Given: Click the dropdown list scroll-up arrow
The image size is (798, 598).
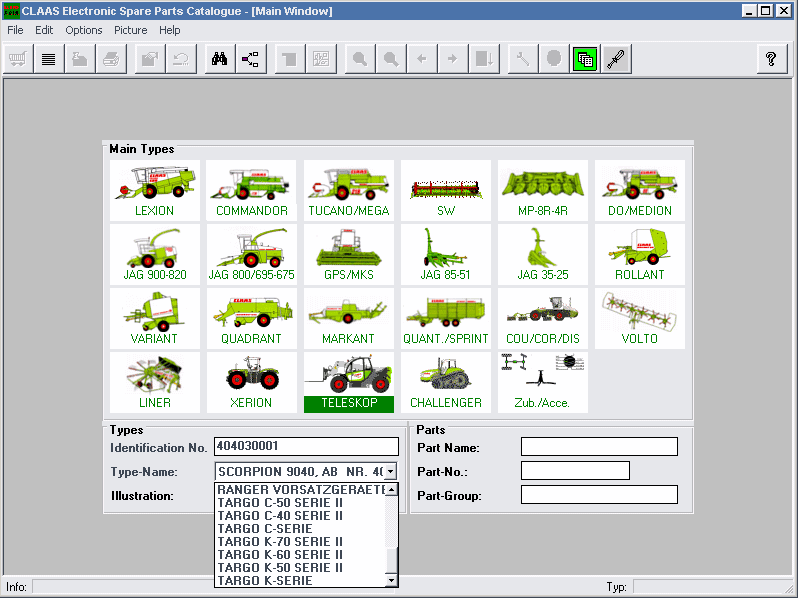Looking at the screenshot, I should [x=391, y=490].
